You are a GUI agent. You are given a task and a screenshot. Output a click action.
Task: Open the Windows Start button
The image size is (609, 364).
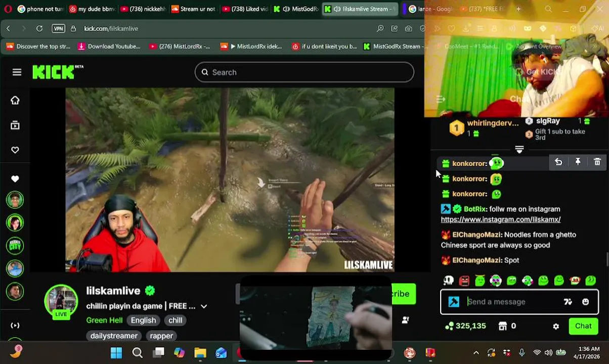116,352
